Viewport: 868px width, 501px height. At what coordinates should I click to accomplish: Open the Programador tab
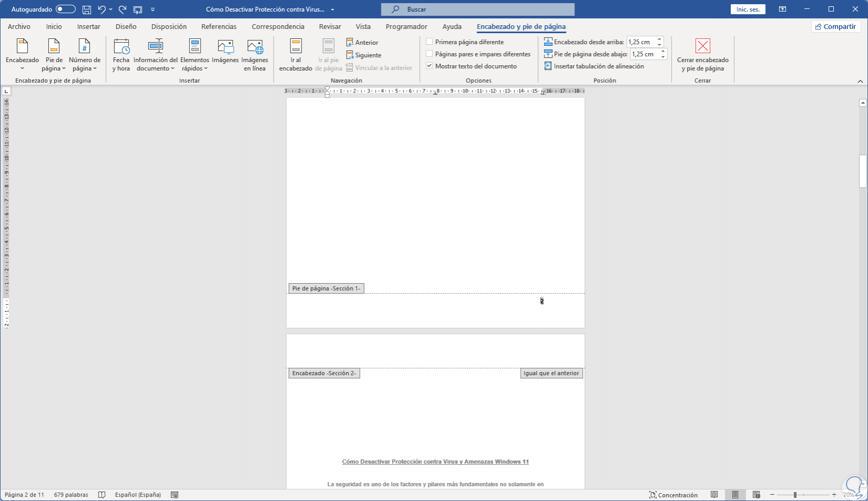point(406,26)
